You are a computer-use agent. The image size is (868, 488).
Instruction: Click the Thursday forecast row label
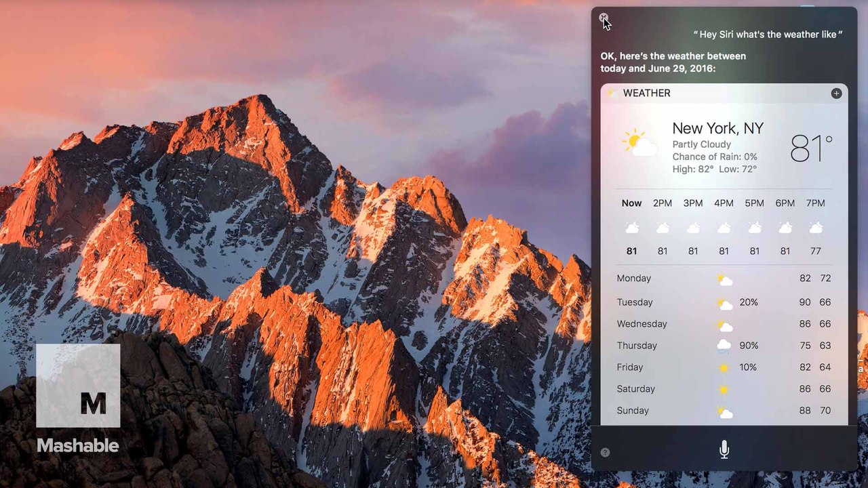click(x=637, y=346)
